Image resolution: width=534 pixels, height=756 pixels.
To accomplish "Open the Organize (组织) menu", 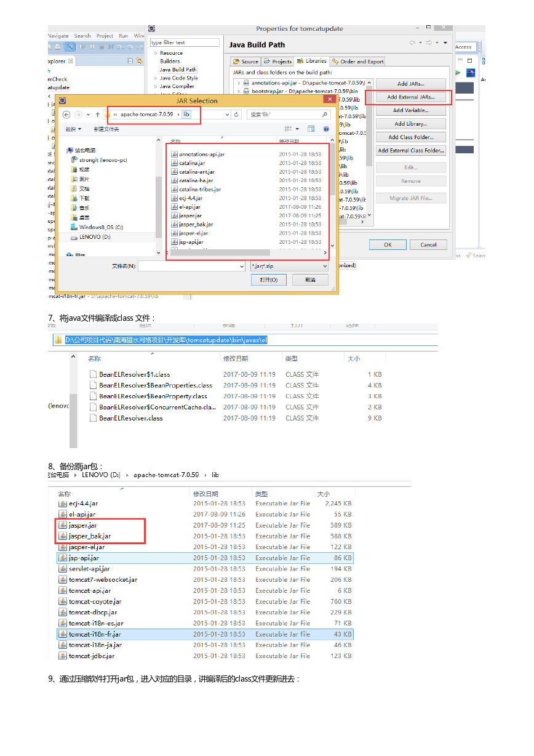I will coord(73,129).
